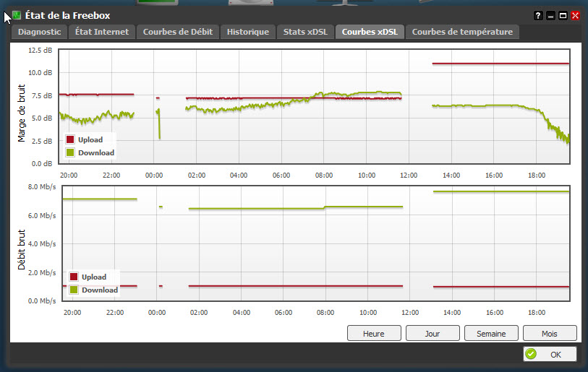Click green Download swatch in Débit brut legend
Viewport: 588px width, 372px height.
tap(74, 290)
